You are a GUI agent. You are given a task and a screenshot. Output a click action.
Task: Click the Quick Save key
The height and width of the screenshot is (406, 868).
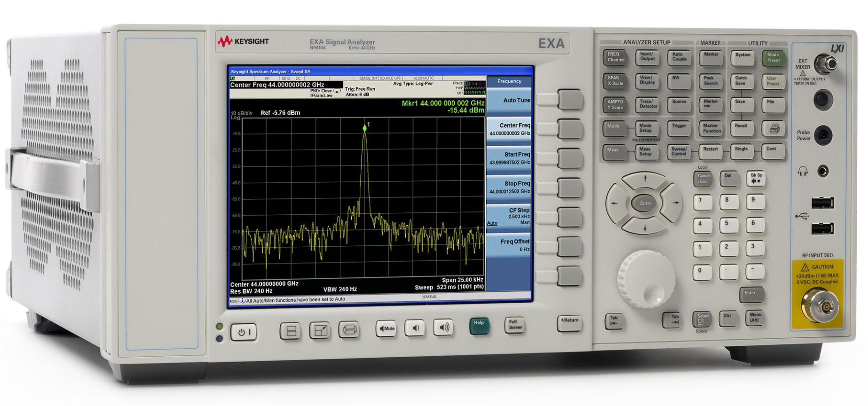[x=741, y=81]
